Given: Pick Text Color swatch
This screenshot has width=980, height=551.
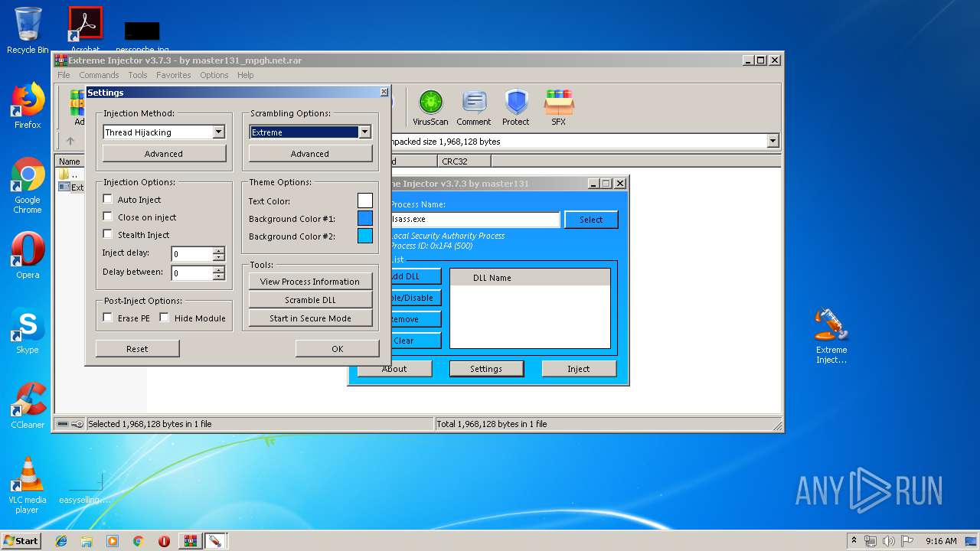Looking at the screenshot, I should (365, 201).
